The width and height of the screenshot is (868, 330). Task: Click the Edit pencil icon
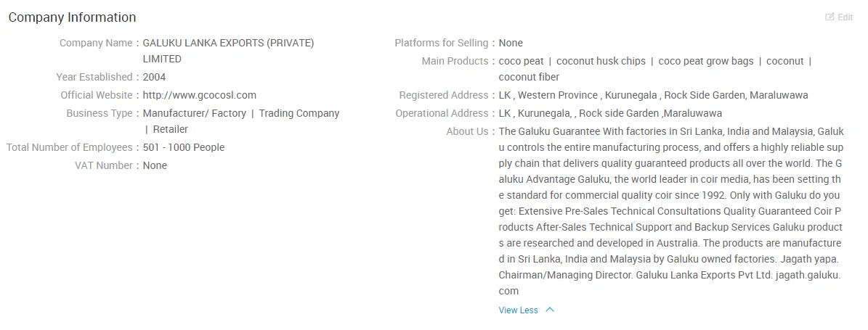[830, 17]
